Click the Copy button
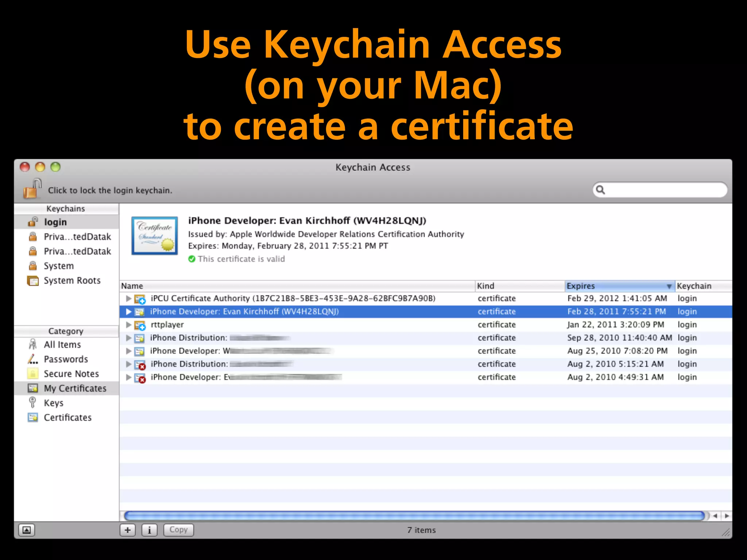Screen dimensions: 747x560 coord(178,530)
